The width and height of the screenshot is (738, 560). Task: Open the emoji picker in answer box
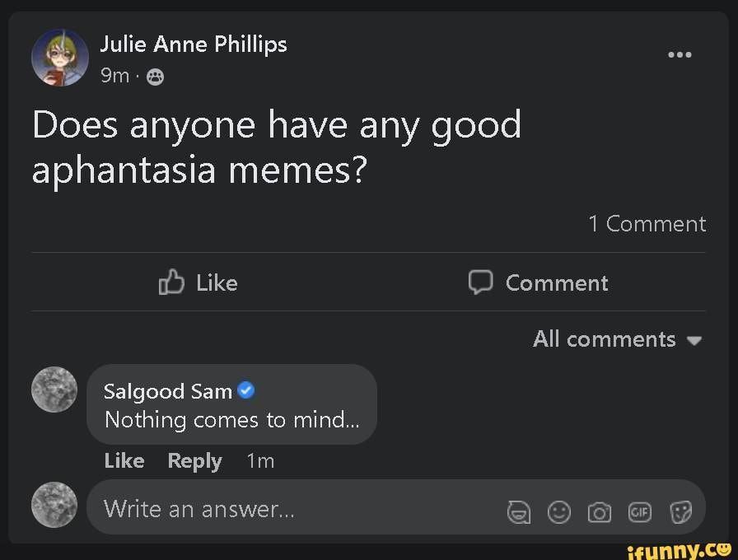pos(559,513)
